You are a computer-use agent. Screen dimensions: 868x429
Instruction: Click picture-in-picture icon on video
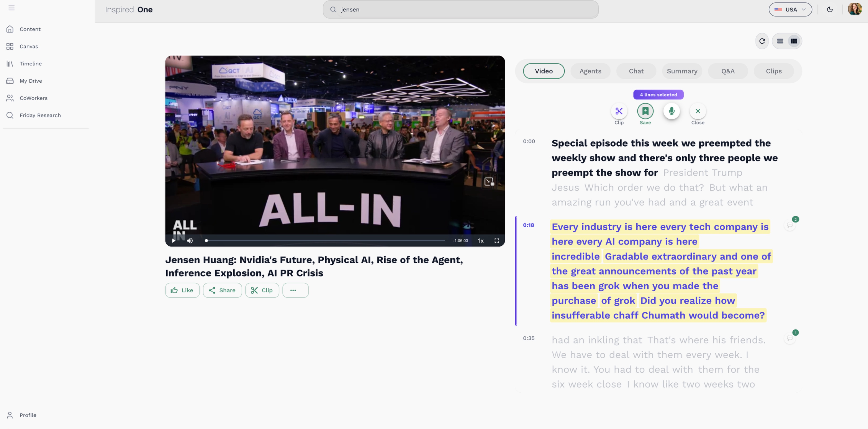point(489,182)
